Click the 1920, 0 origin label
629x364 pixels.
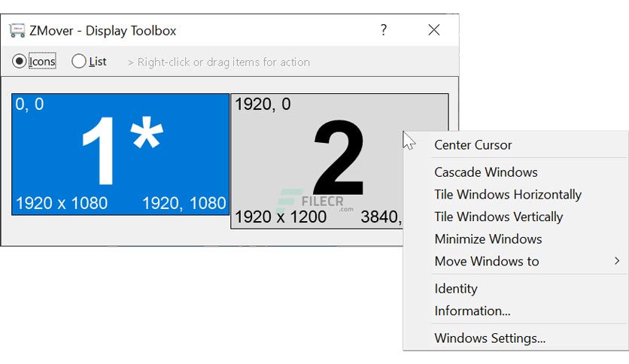pos(263,105)
